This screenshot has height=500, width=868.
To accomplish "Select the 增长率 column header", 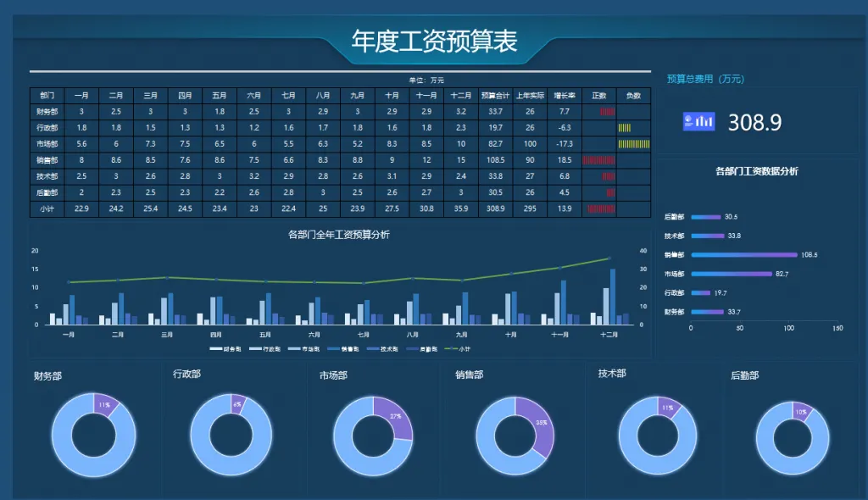I will 565,96.
